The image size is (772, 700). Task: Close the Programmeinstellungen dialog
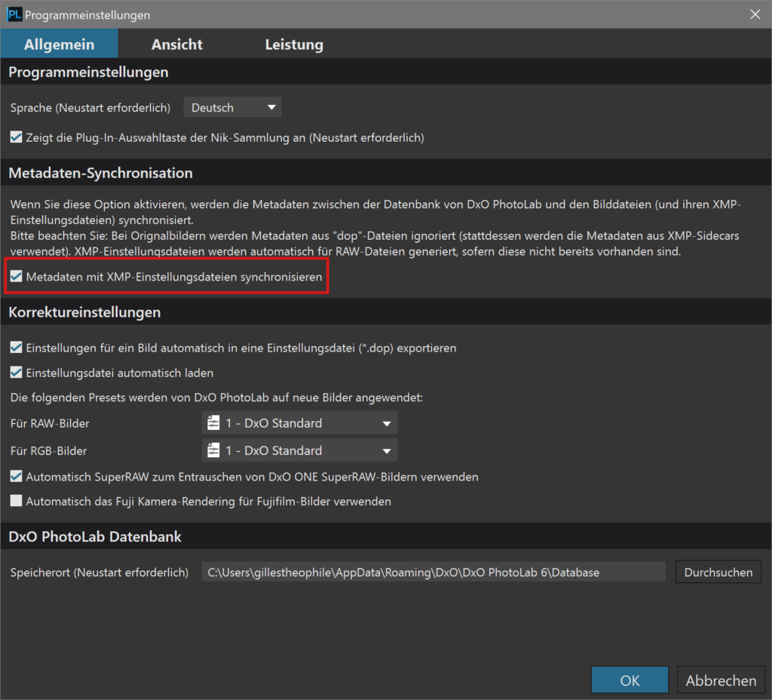(x=755, y=14)
